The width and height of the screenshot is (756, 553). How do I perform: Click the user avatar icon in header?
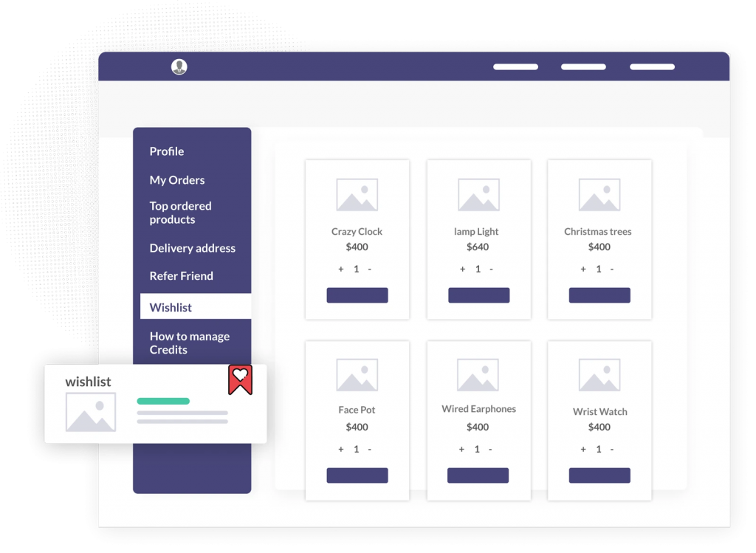179,67
